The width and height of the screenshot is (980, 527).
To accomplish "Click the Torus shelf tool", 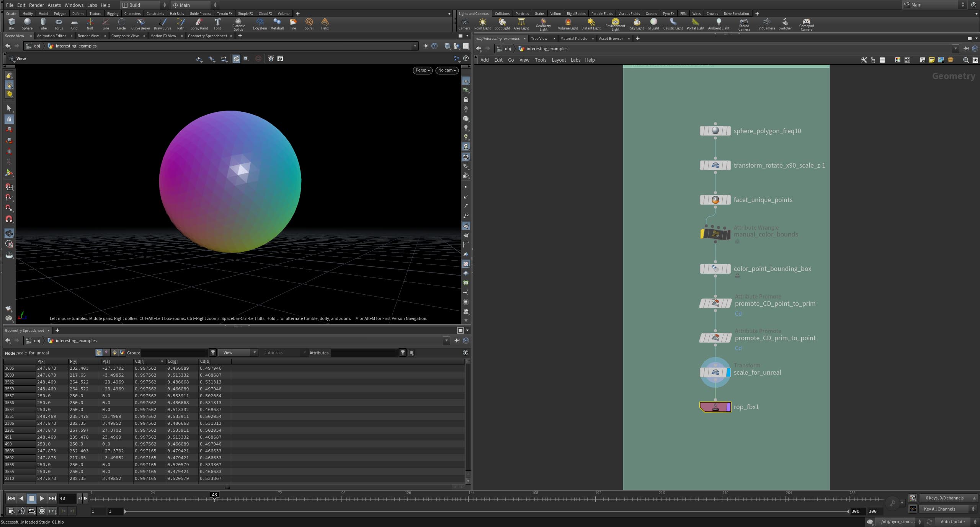I will pyautogui.click(x=59, y=24).
